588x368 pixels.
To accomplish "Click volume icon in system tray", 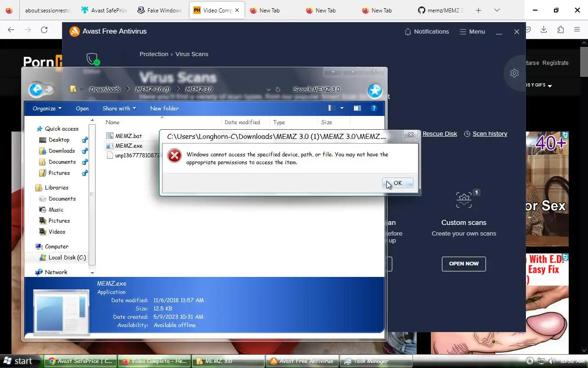I will tap(552, 361).
